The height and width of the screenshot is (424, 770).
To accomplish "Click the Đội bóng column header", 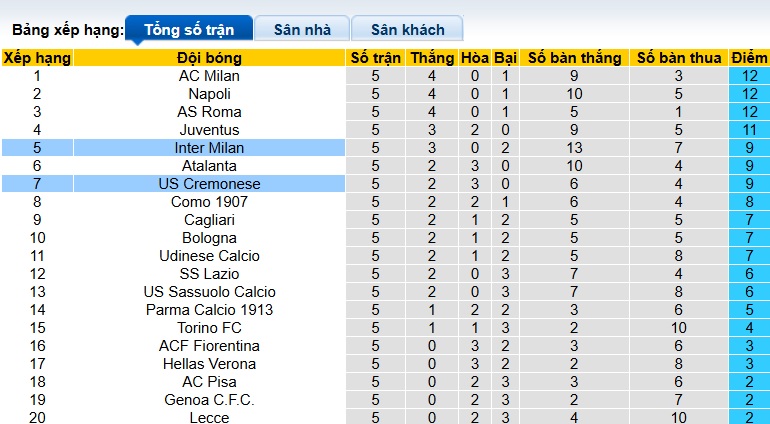I will [209, 58].
